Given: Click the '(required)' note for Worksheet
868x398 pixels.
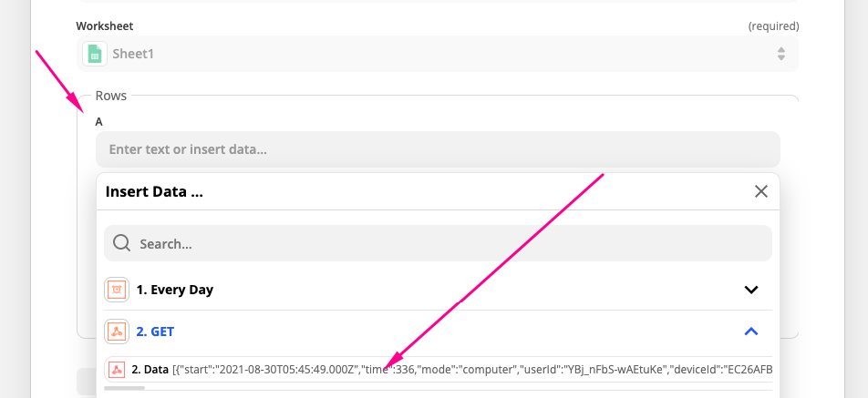Looking at the screenshot, I should 774,26.
